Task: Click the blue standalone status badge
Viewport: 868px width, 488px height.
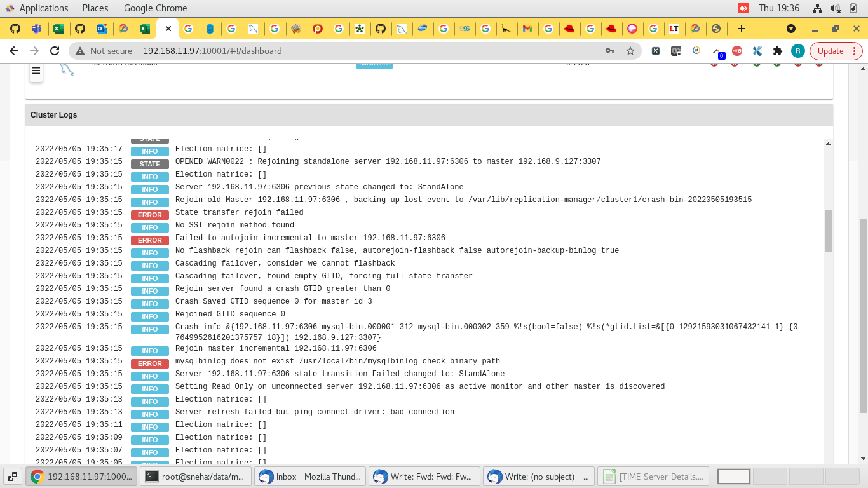Action: [374, 64]
